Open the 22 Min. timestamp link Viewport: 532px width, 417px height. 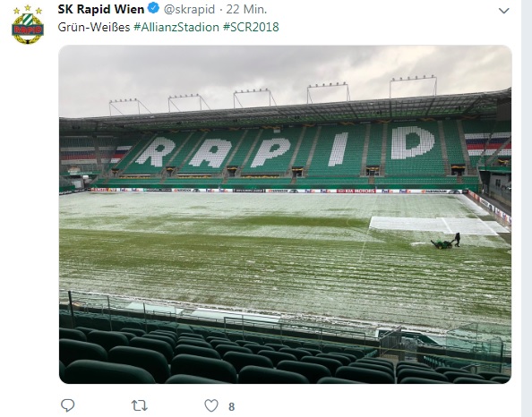[x=246, y=10]
